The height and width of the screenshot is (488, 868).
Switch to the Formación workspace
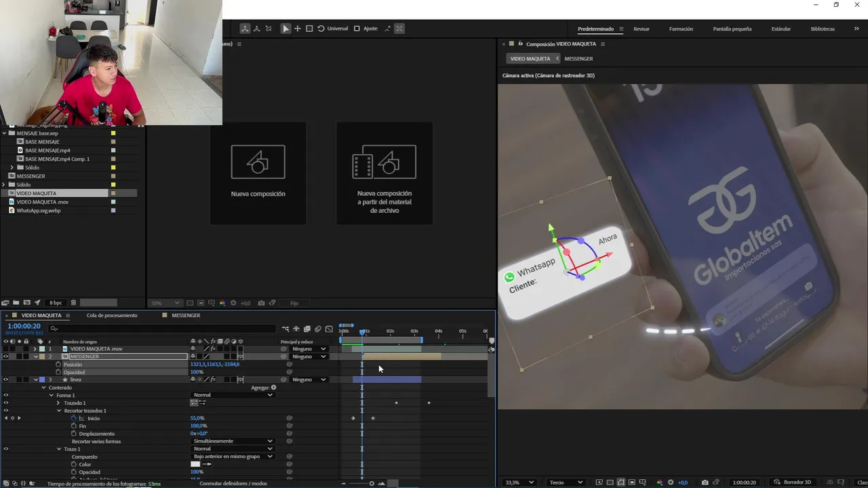pos(681,29)
